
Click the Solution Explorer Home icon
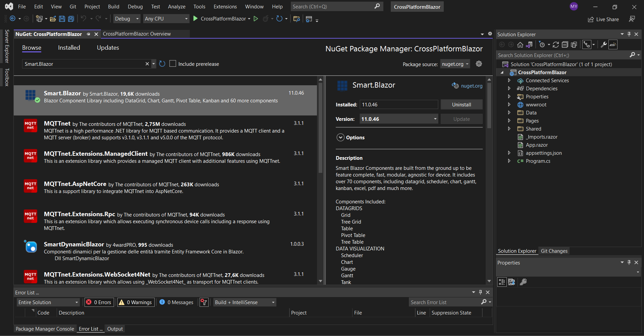520,45
